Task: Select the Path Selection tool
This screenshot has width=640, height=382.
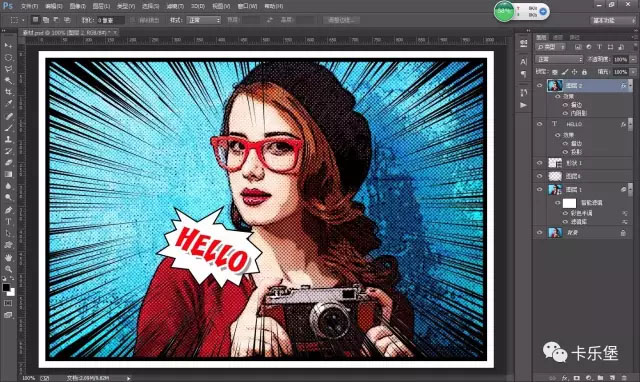Action: tap(8, 233)
